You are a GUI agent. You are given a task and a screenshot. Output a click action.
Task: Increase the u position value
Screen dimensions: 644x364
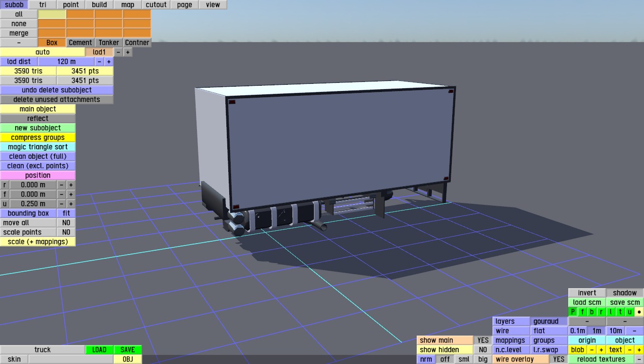tap(71, 204)
